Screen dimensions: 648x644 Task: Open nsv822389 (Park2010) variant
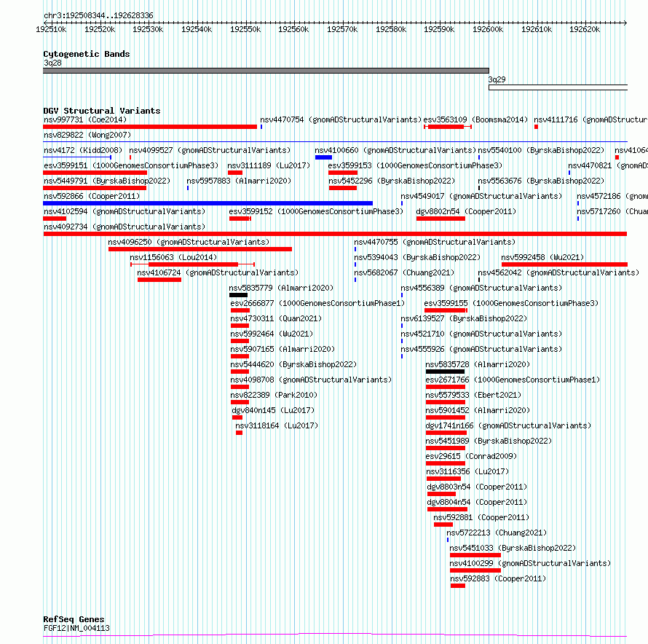(x=274, y=395)
